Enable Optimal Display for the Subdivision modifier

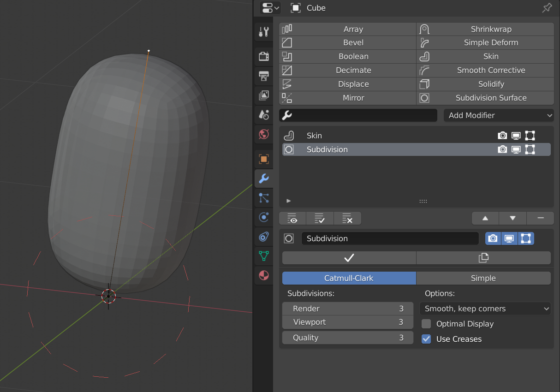point(426,324)
